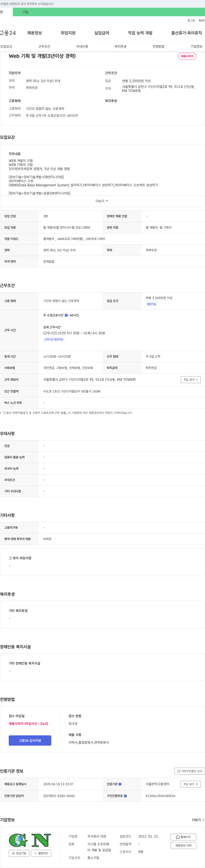Click 퇴직급여 value 퇴직연금
The image size is (205, 868).
151,368
